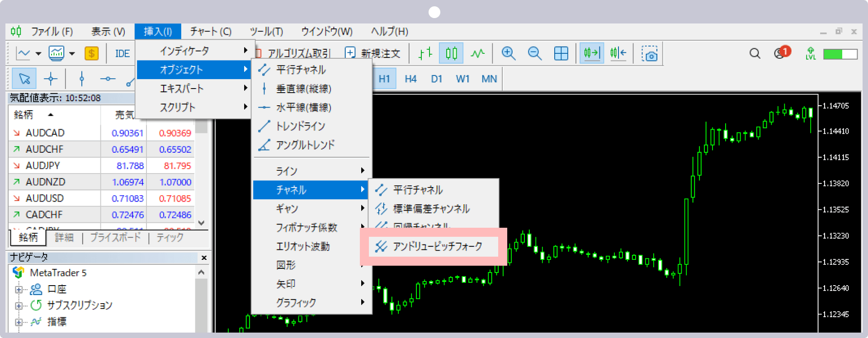
Task: Toggle candlestick chart mode
Action: [451, 53]
